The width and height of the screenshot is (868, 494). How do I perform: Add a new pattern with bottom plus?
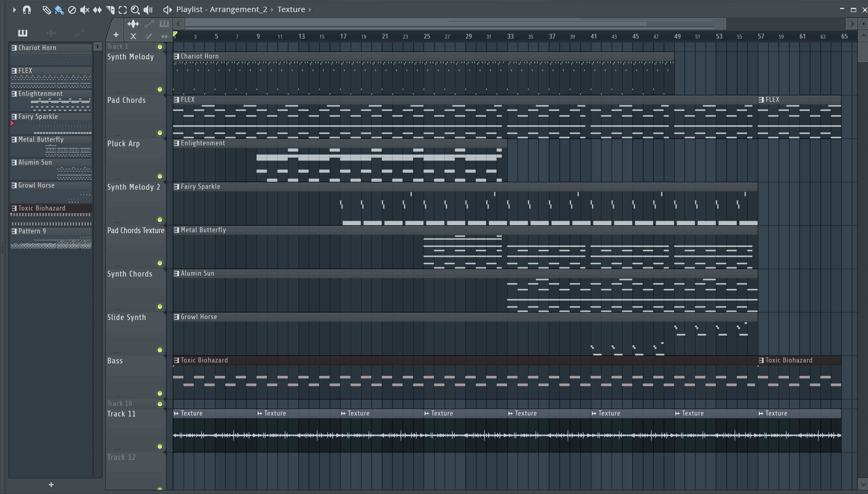(51, 484)
